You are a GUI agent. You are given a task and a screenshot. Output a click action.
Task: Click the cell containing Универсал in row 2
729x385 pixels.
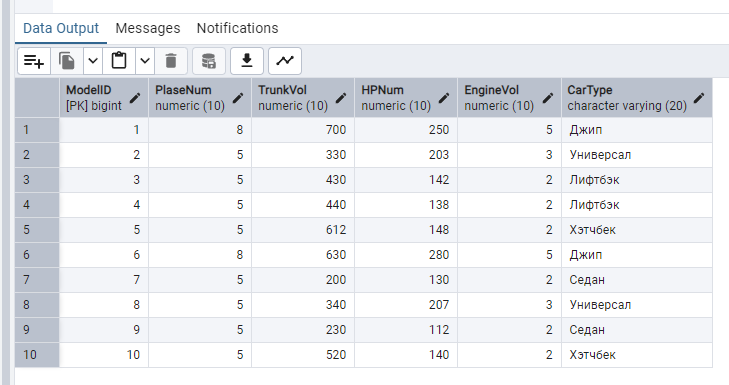(637, 155)
